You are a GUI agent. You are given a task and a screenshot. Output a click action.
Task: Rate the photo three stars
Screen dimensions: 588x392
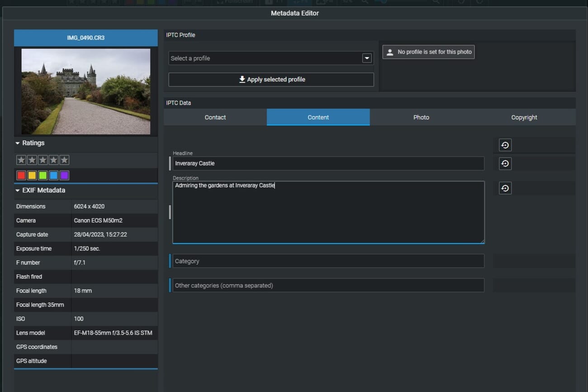pos(43,159)
